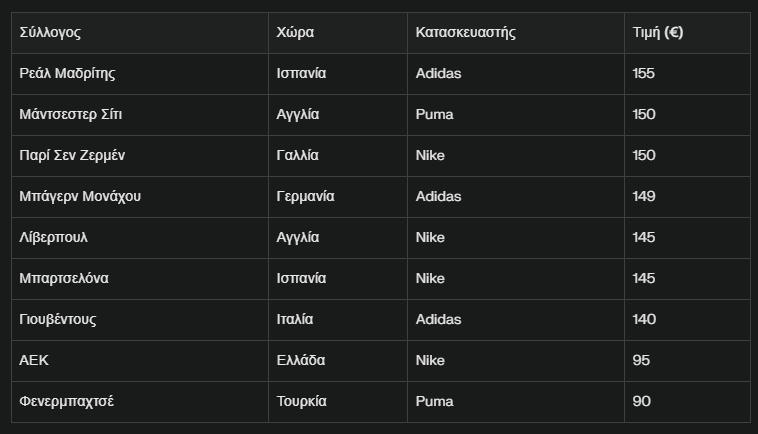Screen dimensions: 758x434
Task: Click the Σύλλογος column header
Action: coord(50,32)
